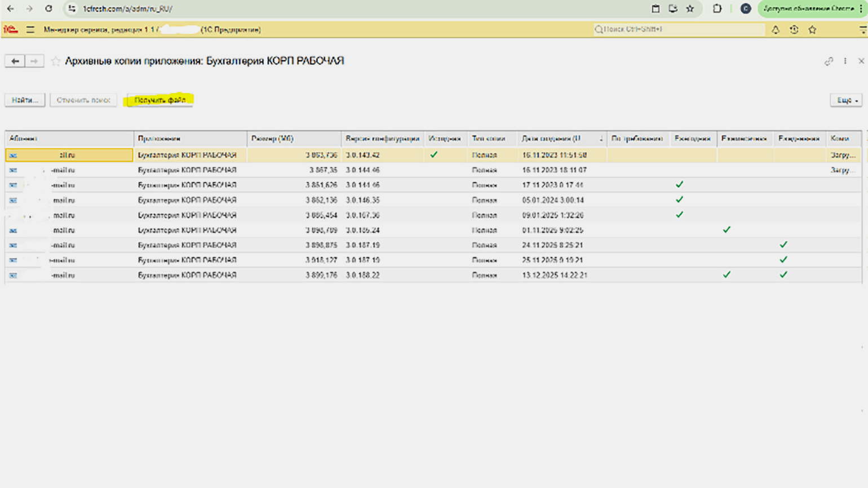Screen dimensions: 868x488
Task: Copy the page link using the chain icon
Action: pyautogui.click(x=829, y=61)
